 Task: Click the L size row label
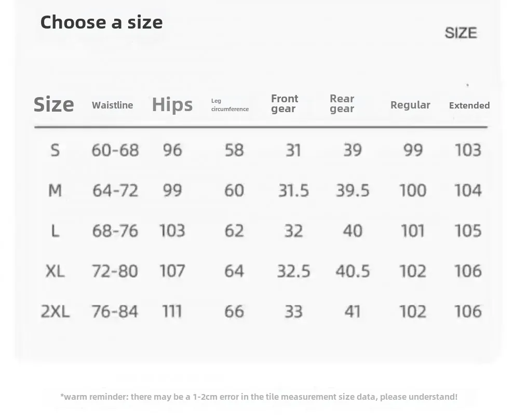click(55, 231)
